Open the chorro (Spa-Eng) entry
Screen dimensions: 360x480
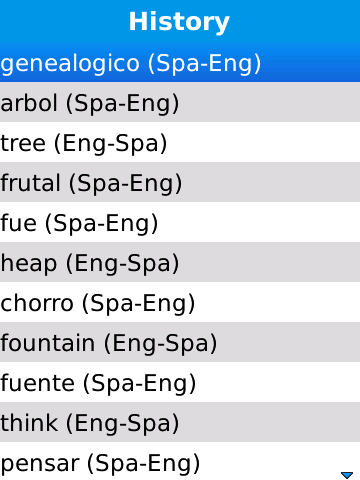pos(180,302)
